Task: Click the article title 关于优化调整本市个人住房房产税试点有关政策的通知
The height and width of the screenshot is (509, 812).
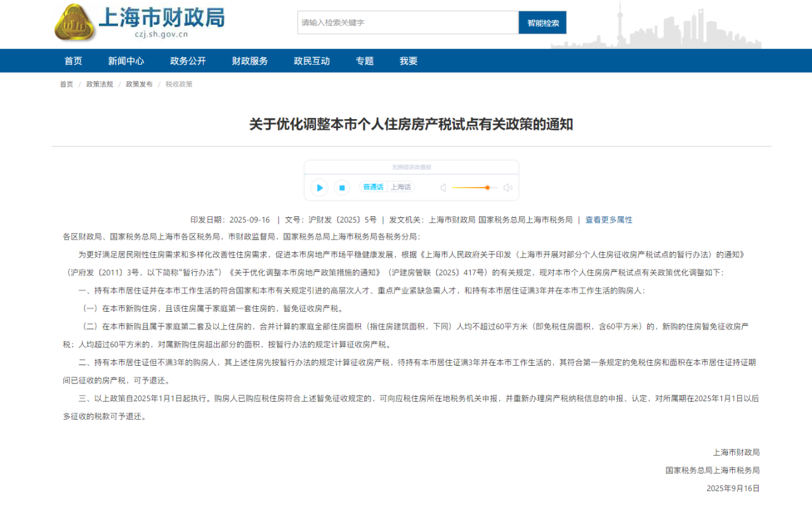Action: [x=411, y=124]
